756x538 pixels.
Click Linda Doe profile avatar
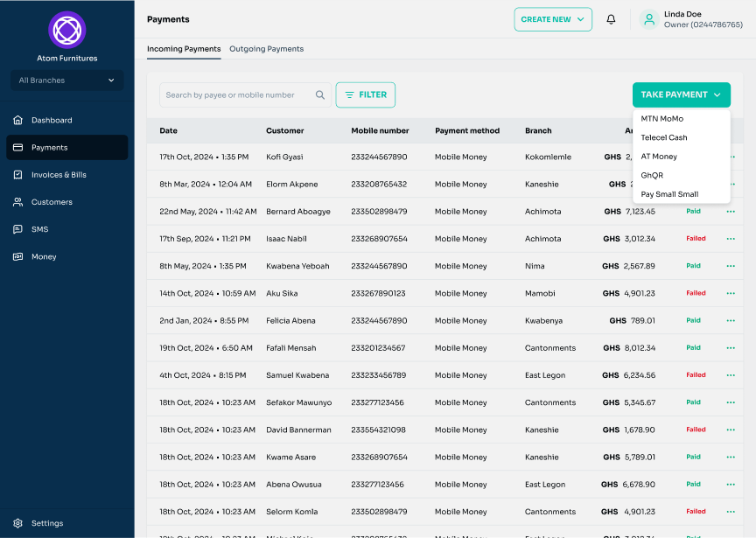[649, 19]
